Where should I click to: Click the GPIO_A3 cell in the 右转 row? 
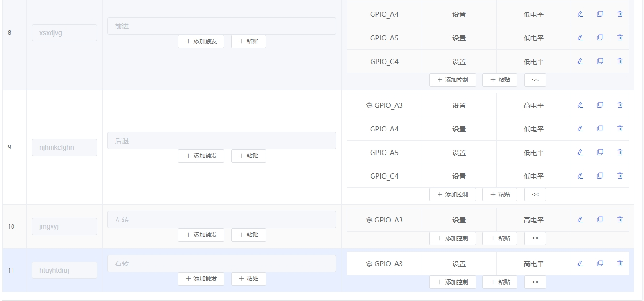[x=384, y=264]
